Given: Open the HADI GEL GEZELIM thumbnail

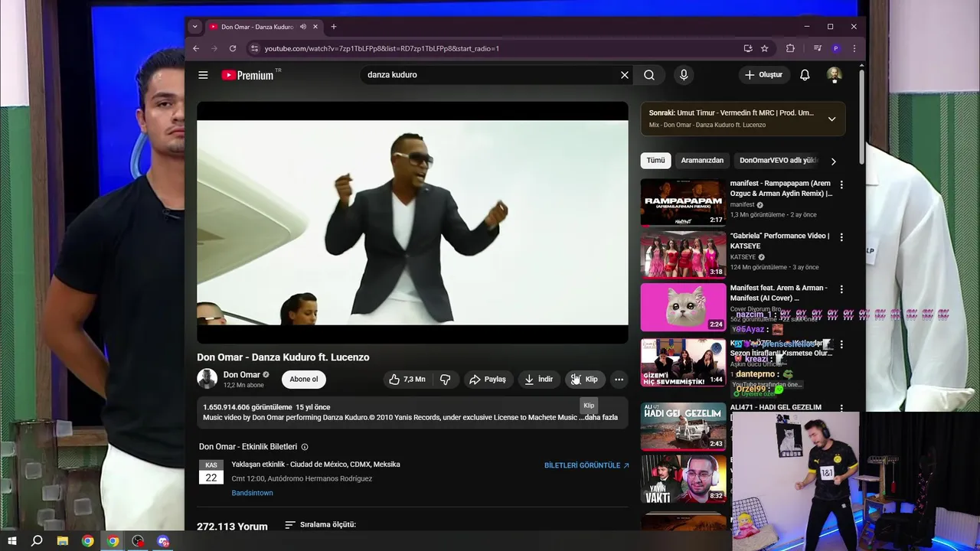Looking at the screenshot, I should [x=683, y=426].
